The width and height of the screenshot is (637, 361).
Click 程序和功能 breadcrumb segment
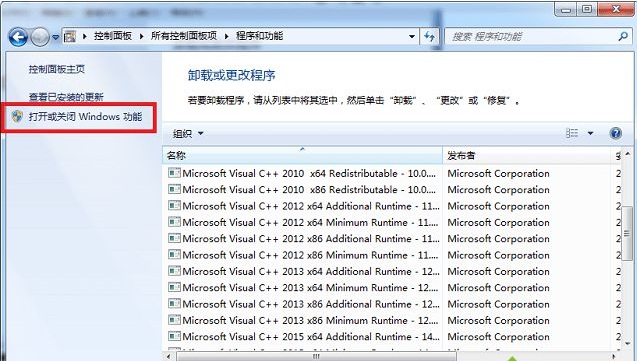[x=259, y=36]
